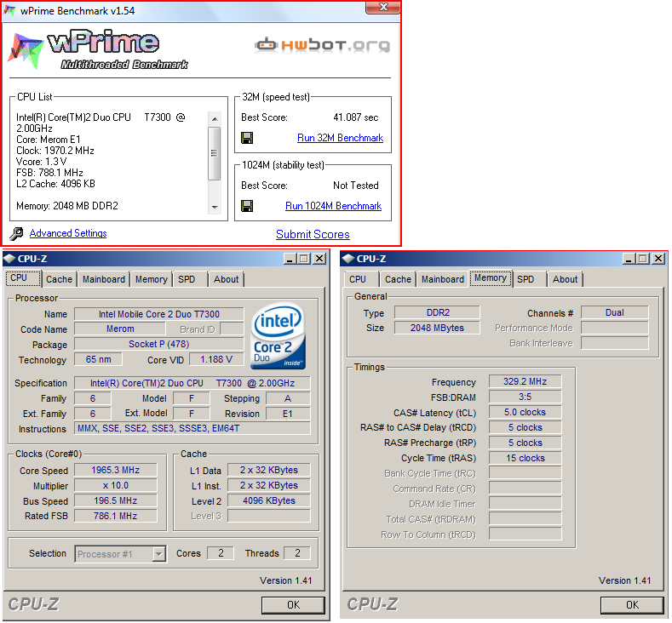Click CPU List scroll up arrow

point(215,118)
